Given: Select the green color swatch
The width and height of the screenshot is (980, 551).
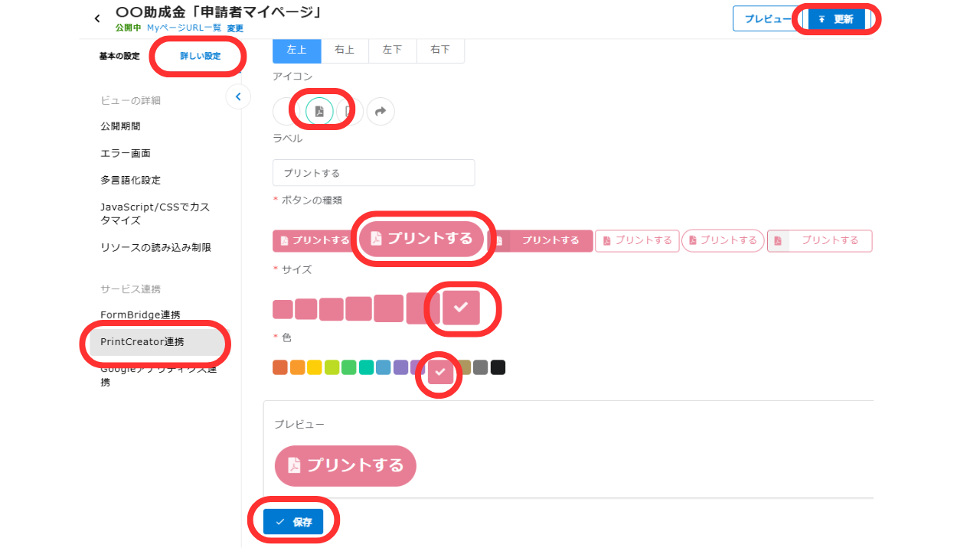Looking at the screenshot, I should coord(348,367).
